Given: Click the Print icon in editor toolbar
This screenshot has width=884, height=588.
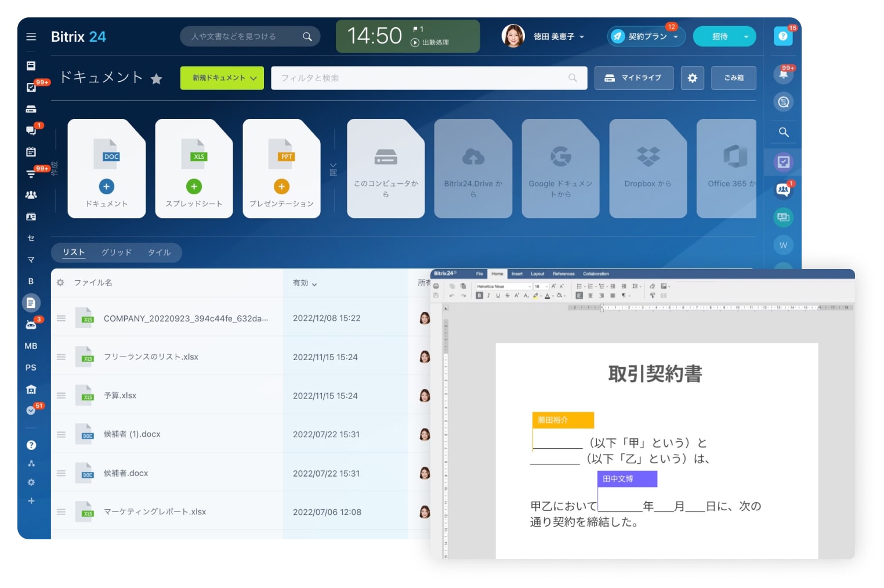Looking at the screenshot, I should [x=436, y=286].
